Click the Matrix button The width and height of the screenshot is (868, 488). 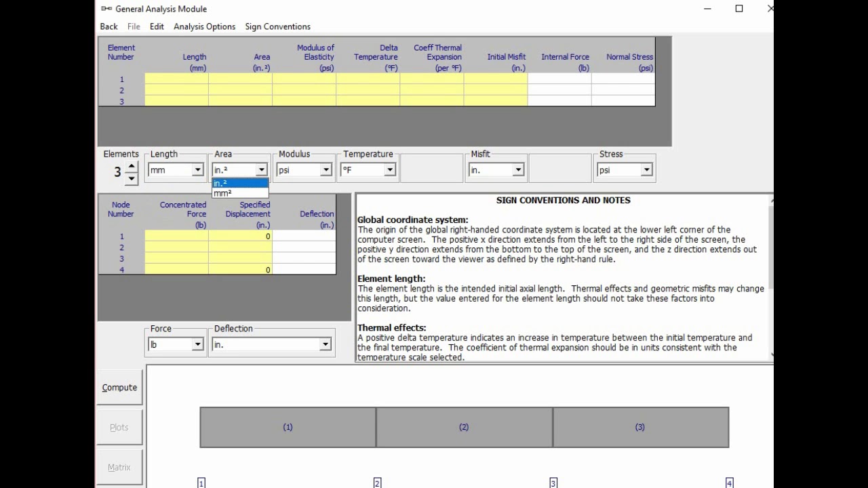point(119,468)
